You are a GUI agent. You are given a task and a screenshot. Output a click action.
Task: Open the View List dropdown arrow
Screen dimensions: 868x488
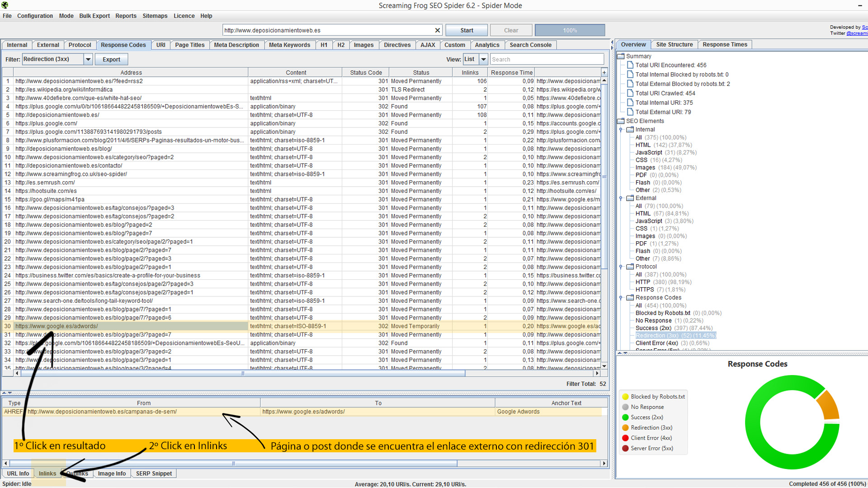(483, 59)
